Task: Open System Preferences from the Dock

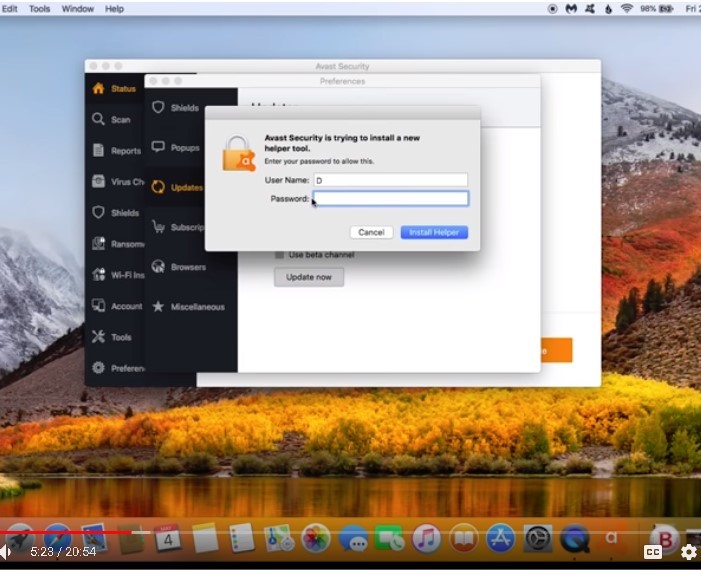Action: point(537,538)
